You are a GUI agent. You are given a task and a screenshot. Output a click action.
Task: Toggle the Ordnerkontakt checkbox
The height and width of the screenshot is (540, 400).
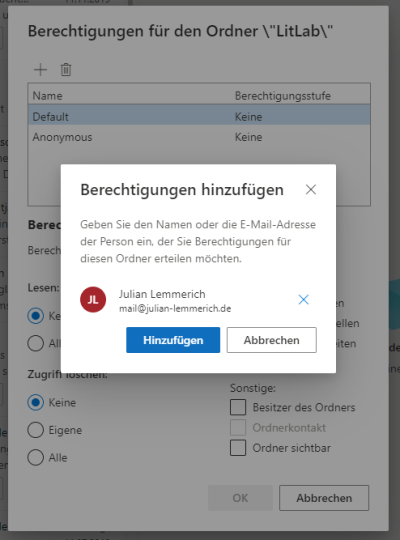coord(238,428)
